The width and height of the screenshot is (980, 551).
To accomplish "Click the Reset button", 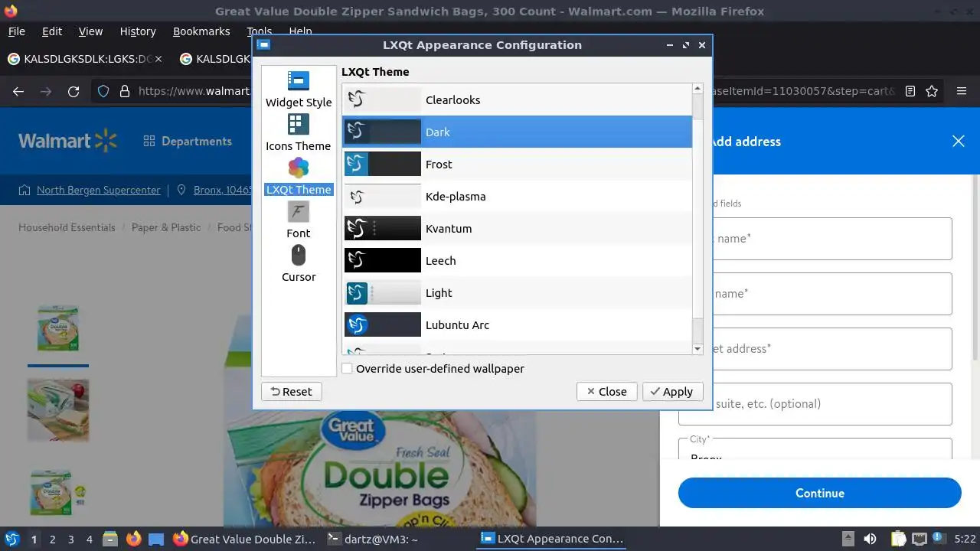I will [292, 392].
